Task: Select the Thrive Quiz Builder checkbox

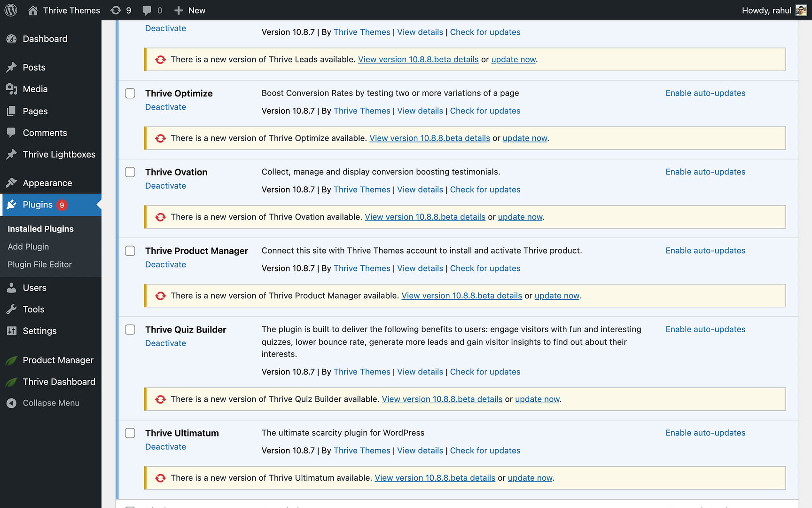Action: click(130, 329)
